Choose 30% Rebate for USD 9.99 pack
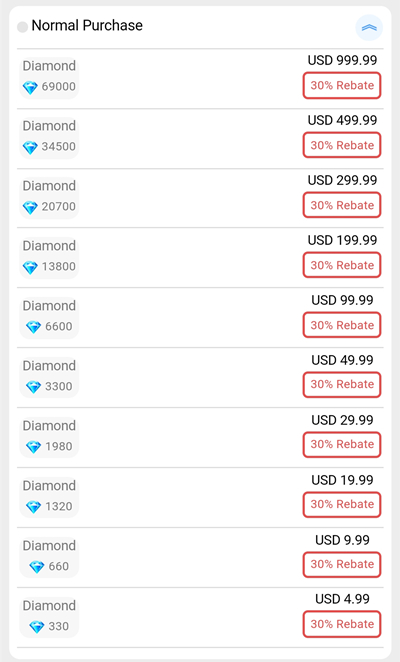 click(x=342, y=564)
